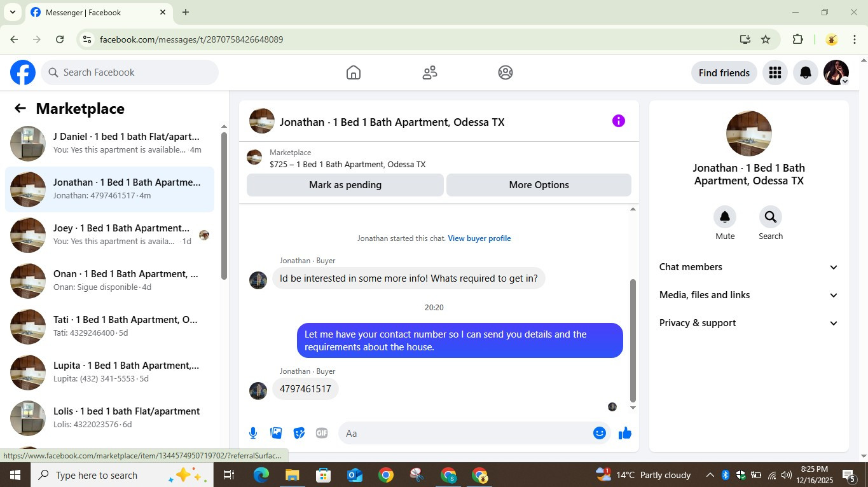
Task: Send a voice clip microphone icon
Action: point(253,433)
